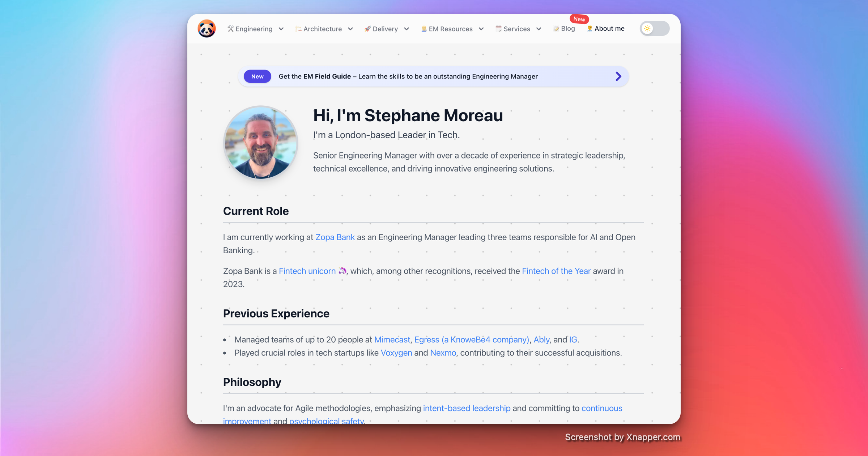868x456 pixels.
Task: Expand the Architecture dropdown chevron
Action: click(350, 29)
